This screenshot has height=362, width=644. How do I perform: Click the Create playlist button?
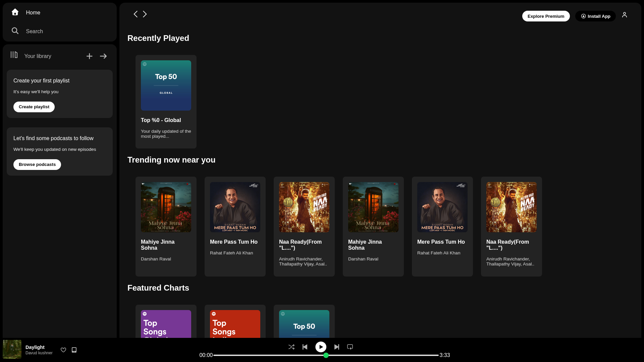coord(34,107)
